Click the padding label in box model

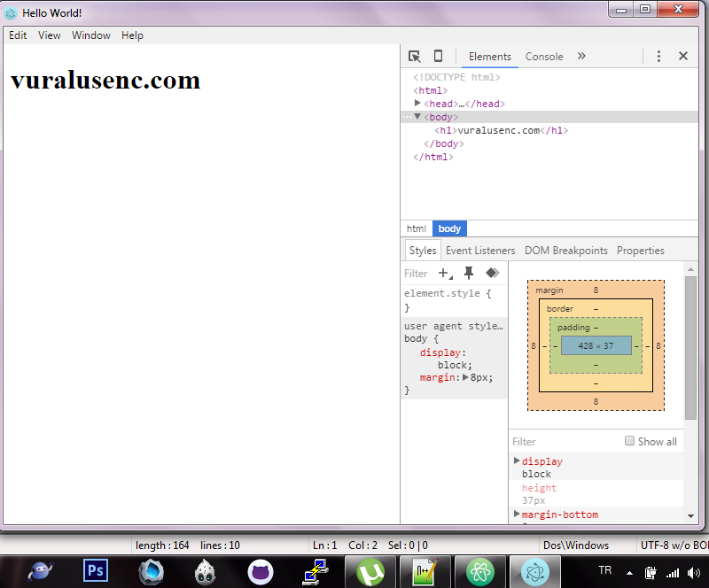(573, 328)
